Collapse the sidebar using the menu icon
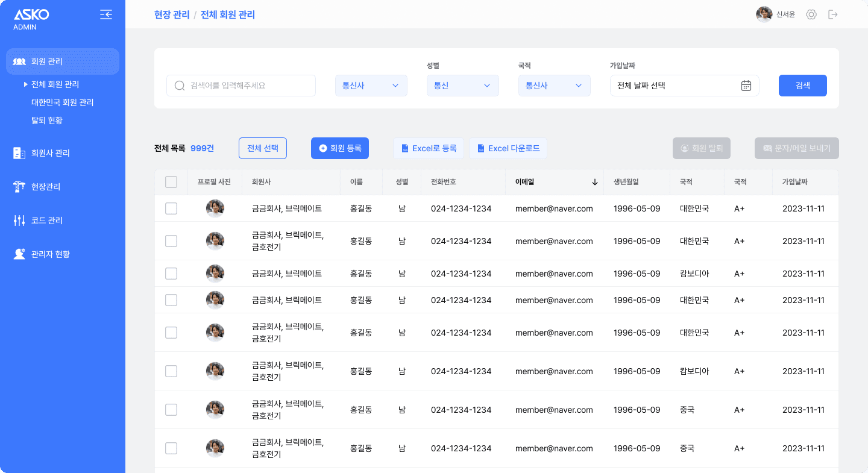Image resolution: width=868 pixels, height=473 pixels. tap(106, 14)
